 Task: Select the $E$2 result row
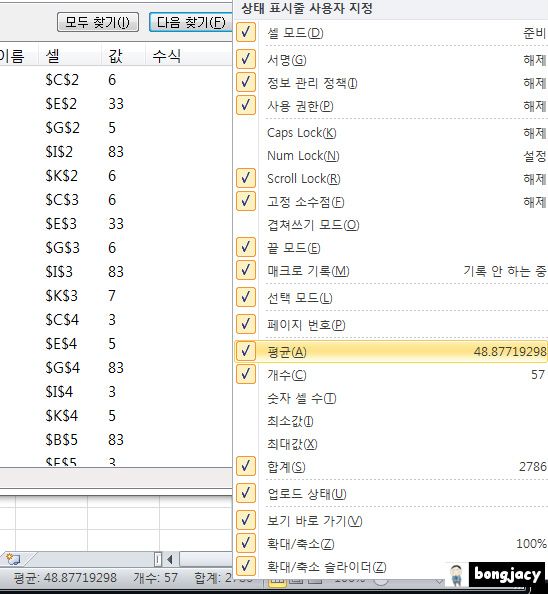click(x=116, y=104)
